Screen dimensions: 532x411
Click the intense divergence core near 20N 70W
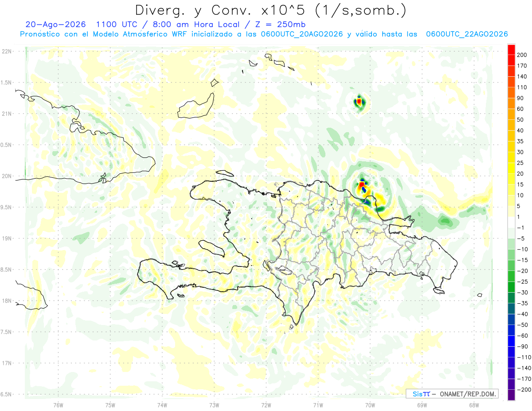click(x=362, y=184)
